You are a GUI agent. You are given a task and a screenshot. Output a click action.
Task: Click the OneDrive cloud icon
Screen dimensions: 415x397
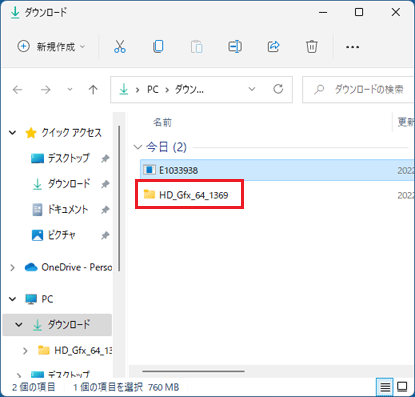coord(31,267)
